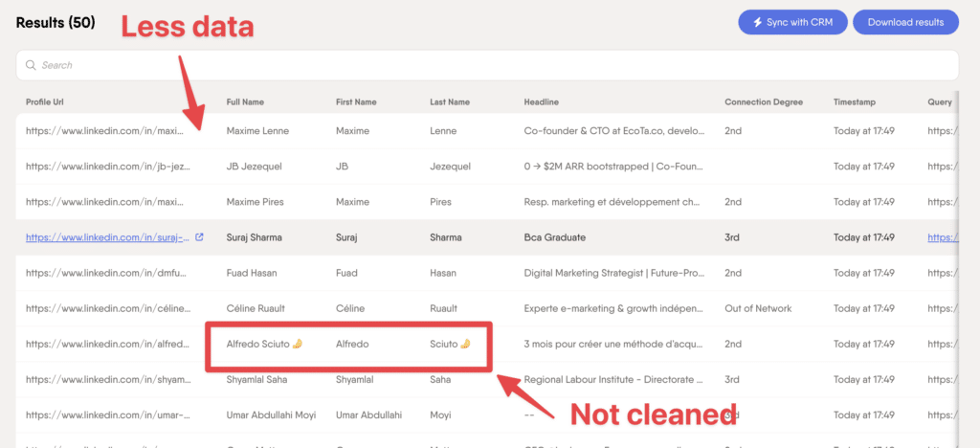Screen dimensions: 980x448
Task: Select the Alfredo Sciuto full name cell
Action: tap(265, 344)
